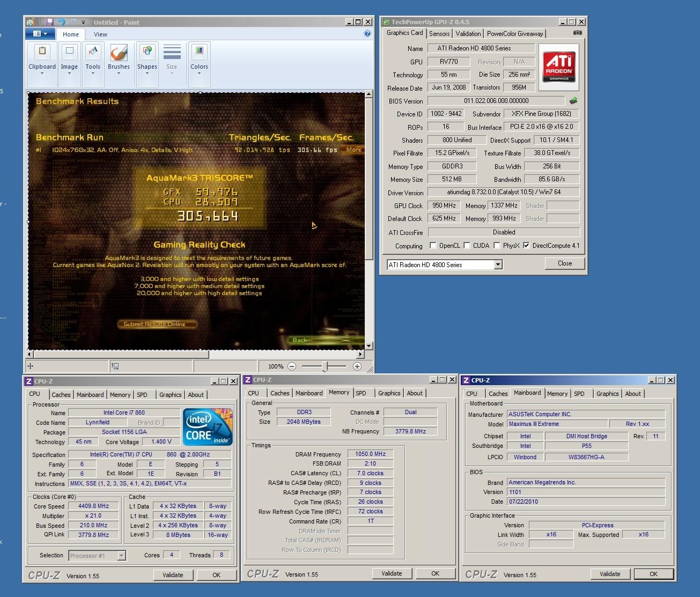The width and height of the screenshot is (700, 597).
Task: Open the Paint application menu button
Action: pos(40,34)
